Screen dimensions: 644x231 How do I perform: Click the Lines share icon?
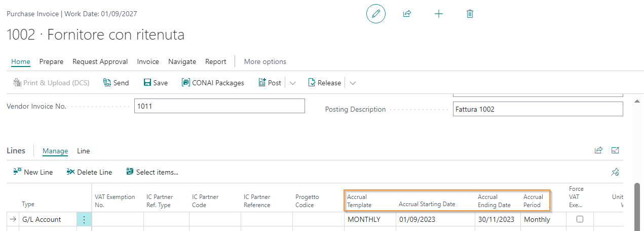click(x=598, y=150)
